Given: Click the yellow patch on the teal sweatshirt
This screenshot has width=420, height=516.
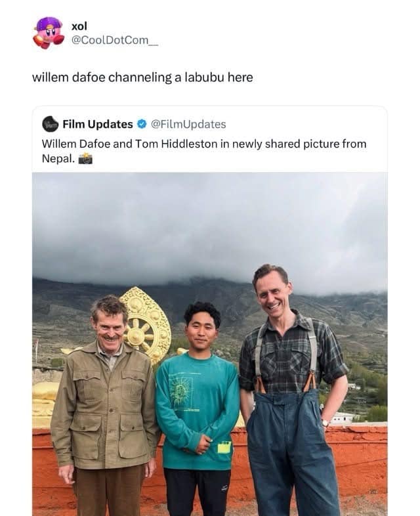Looking at the screenshot, I should [x=224, y=448].
